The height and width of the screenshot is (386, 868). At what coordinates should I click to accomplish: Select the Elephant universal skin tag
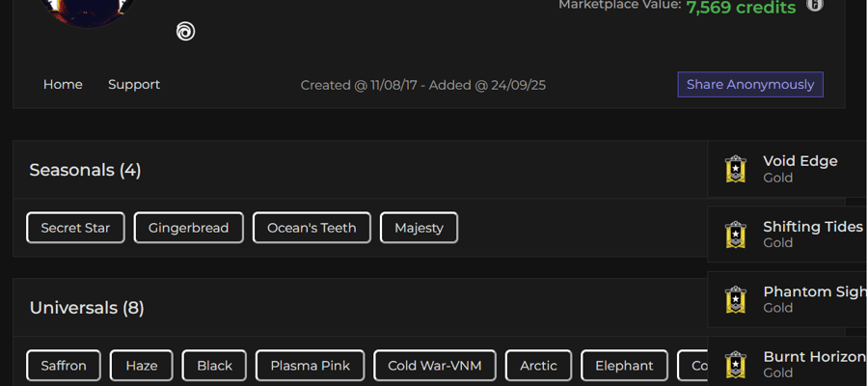[624, 366]
